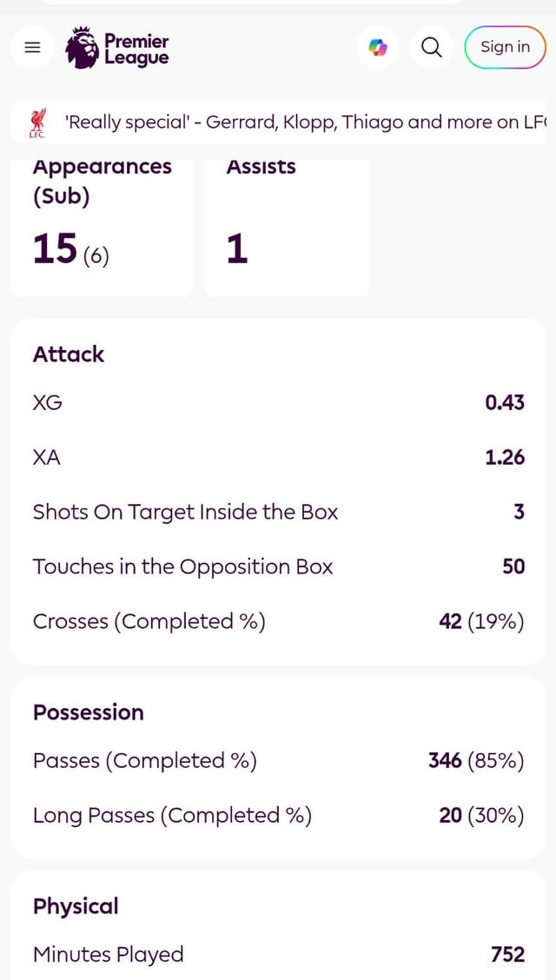Click the Physical section heading
Image resolution: width=556 pixels, height=980 pixels.
click(x=76, y=906)
